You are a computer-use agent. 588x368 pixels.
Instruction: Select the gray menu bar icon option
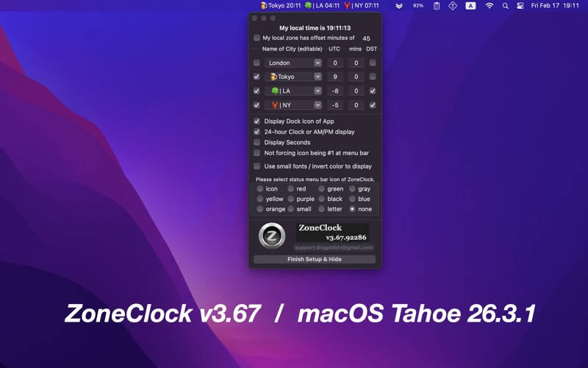pyautogui.click(x=352, y=189)
